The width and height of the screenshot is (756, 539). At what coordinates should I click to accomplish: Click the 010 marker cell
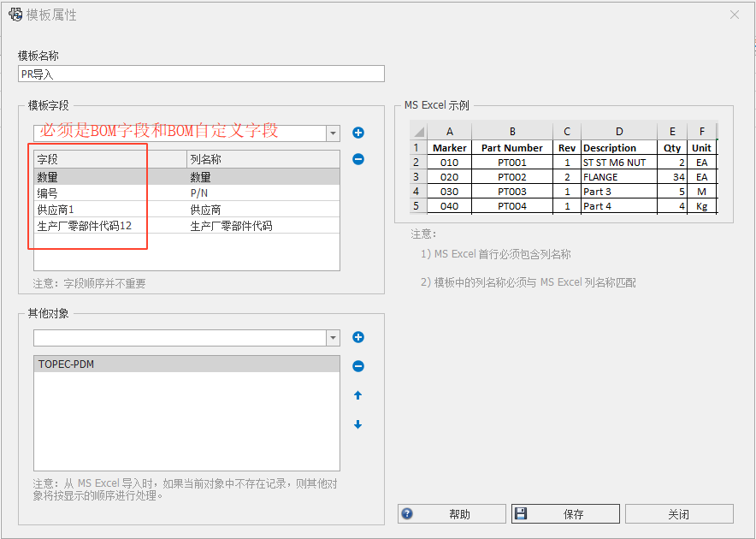449,163
